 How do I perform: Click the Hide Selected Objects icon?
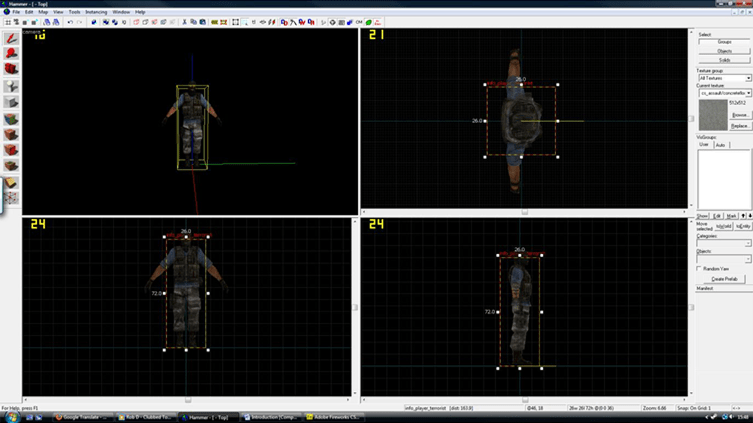(x=136, y=22)
